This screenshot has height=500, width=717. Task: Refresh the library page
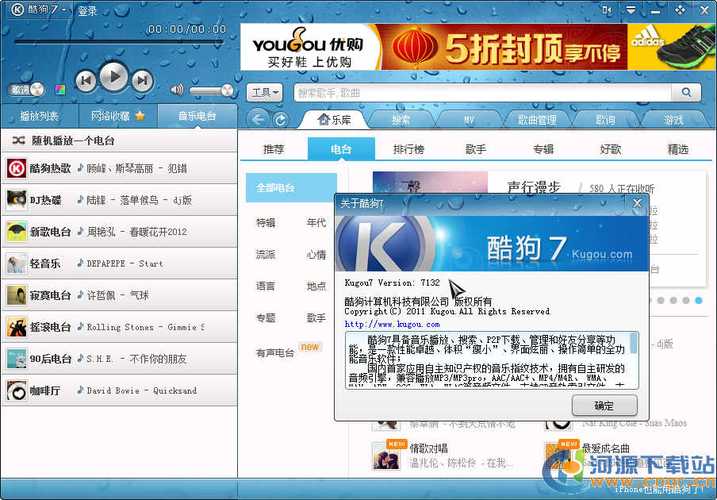280,120
